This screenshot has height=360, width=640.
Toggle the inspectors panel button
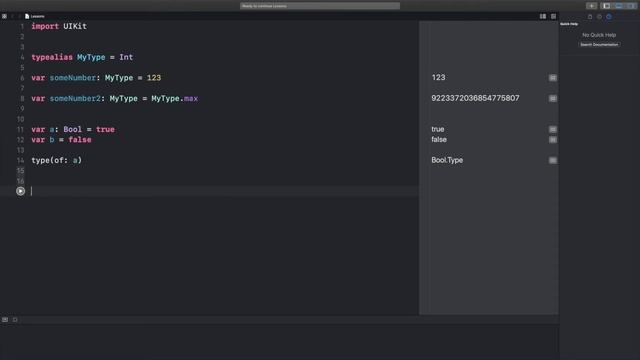click(631, 6)
